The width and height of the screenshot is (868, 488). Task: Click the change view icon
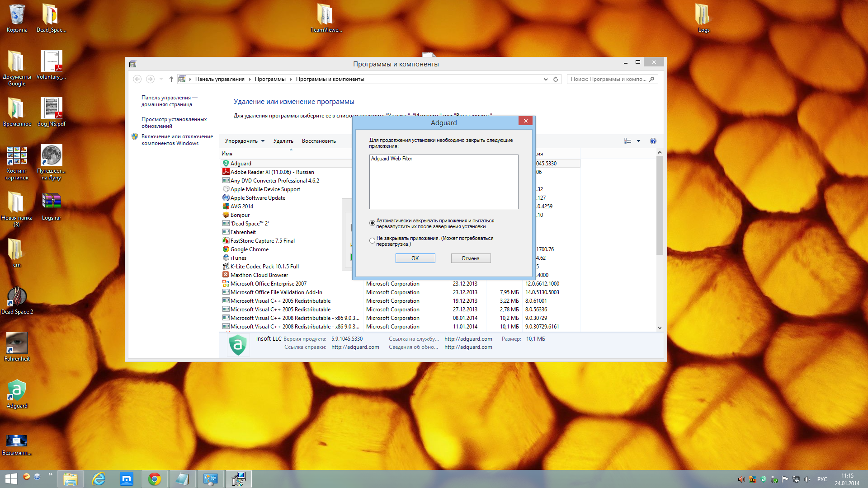(628, 141)
